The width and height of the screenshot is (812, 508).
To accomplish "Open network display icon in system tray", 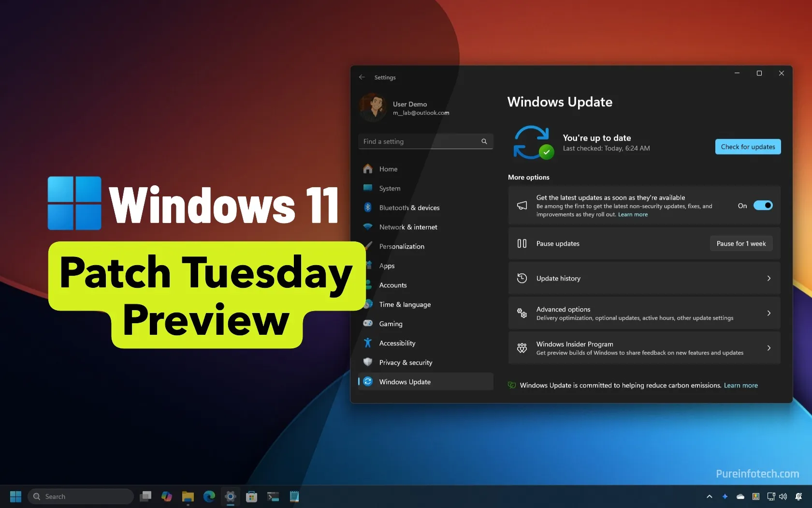I will pos(771,496).
